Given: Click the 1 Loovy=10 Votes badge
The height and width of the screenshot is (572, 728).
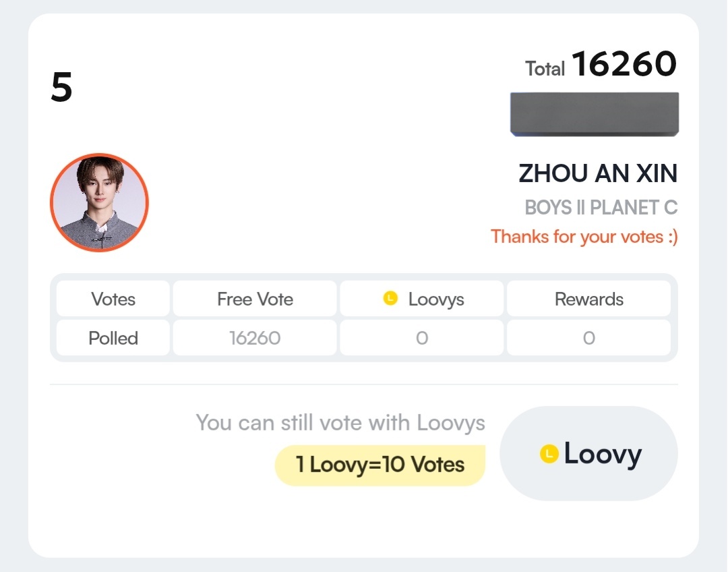Looking at the screenshot, I should [x=380, y=465].
